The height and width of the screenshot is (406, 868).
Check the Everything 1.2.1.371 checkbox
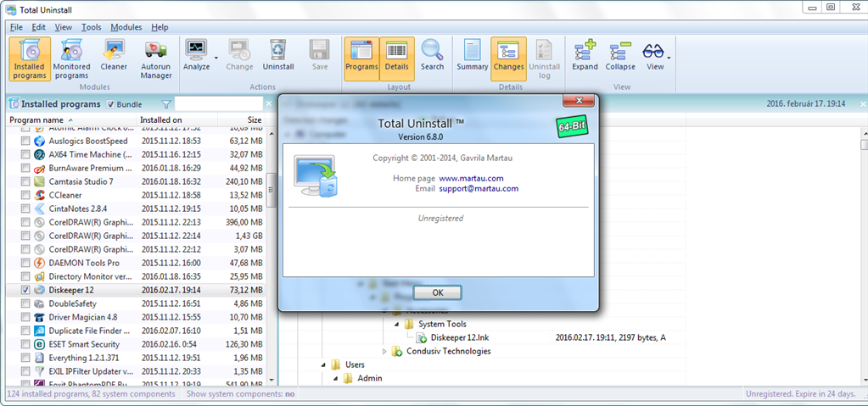click(25, 358)
